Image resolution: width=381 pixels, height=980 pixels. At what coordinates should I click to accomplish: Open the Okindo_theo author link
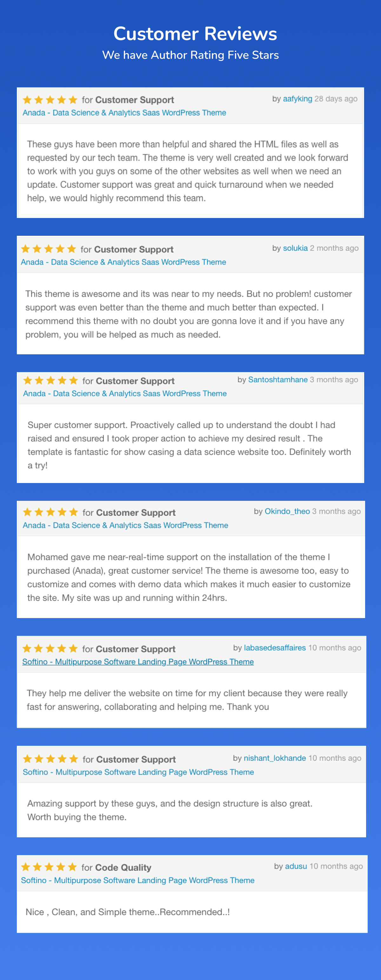pos(287,511)
